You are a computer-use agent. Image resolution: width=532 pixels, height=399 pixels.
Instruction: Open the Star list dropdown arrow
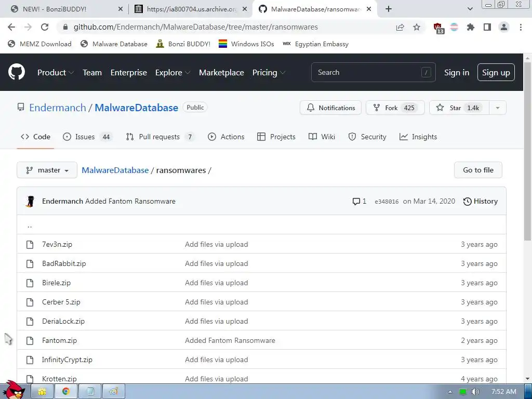coord(498,108)
